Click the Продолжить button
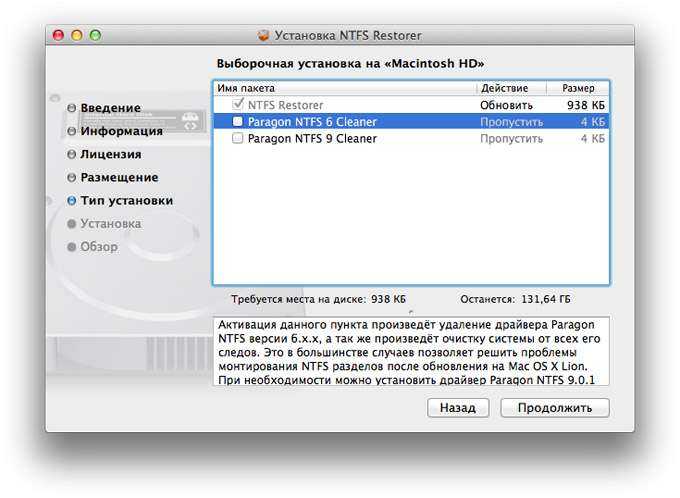Screen dimensions: 680x498 click(x=555, y=408)
